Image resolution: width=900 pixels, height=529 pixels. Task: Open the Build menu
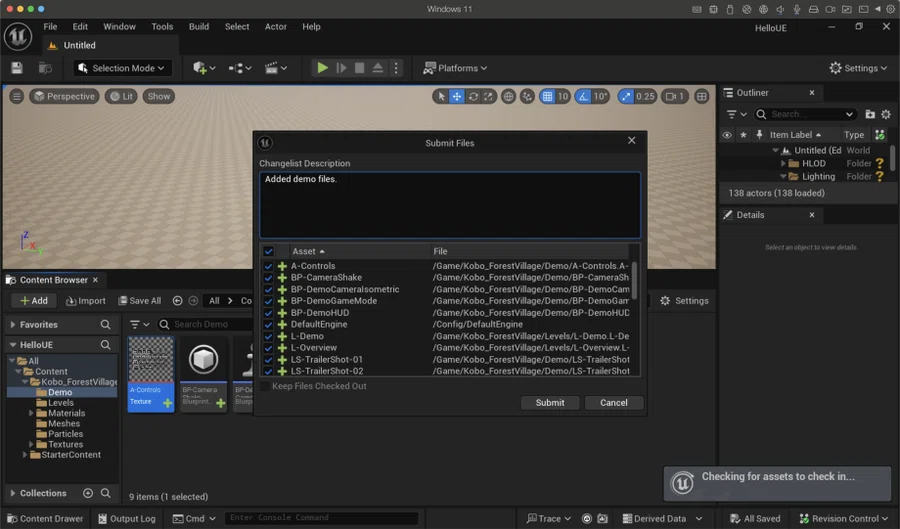[199, 26]
